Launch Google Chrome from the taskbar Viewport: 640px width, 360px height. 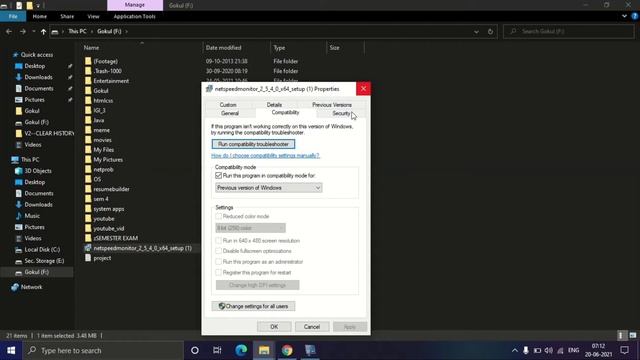pyautogui.click(x=287, y=350)
